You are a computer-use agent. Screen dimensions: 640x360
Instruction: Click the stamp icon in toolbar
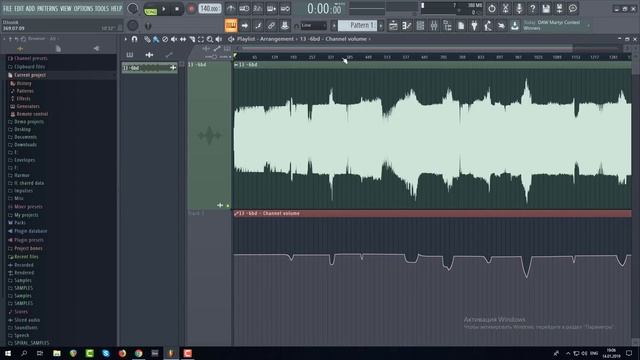tap(284, 26)
